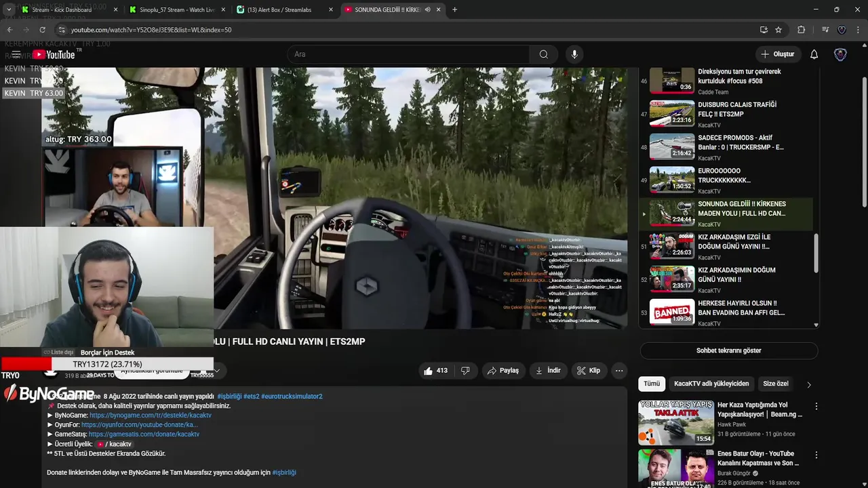Open Enes Batur Olayı recommended video thumbnail
Image resolution: width=868 pixels, height=488 pixels.
pos(675,468)
